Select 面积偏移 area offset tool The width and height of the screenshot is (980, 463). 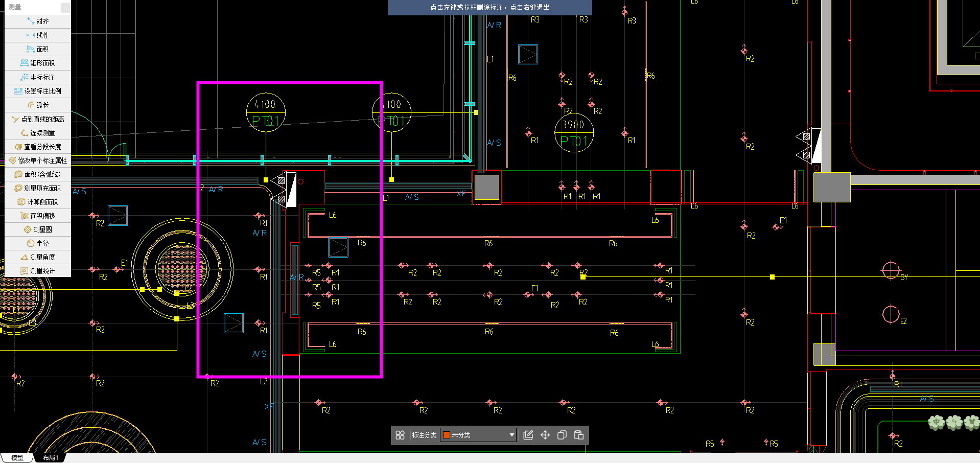pyautogui.click(x=38, y=216)
